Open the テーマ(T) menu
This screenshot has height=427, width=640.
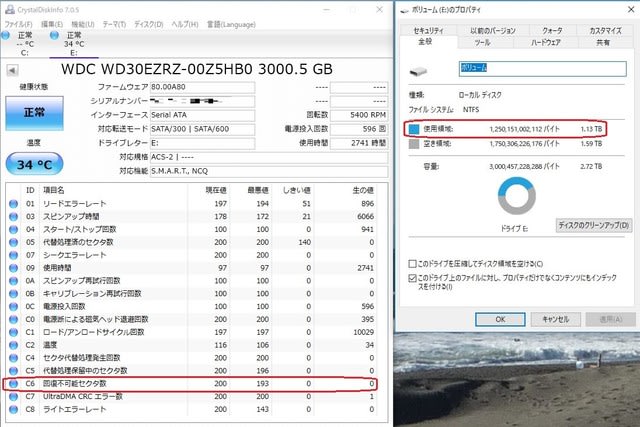114,24
